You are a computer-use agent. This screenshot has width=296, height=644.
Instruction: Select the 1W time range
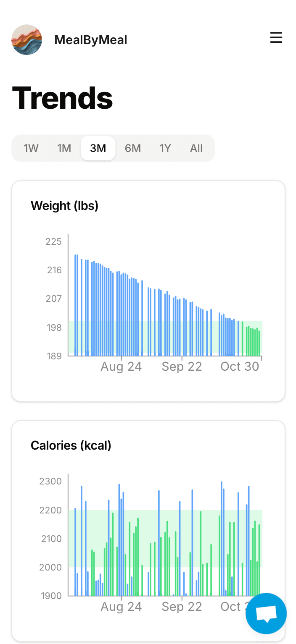(x=30, y=148)
